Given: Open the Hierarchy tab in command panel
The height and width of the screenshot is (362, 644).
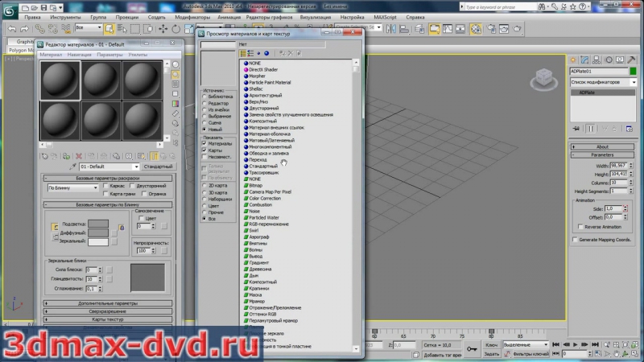Looking at the screenshot, I should point(597,60).
